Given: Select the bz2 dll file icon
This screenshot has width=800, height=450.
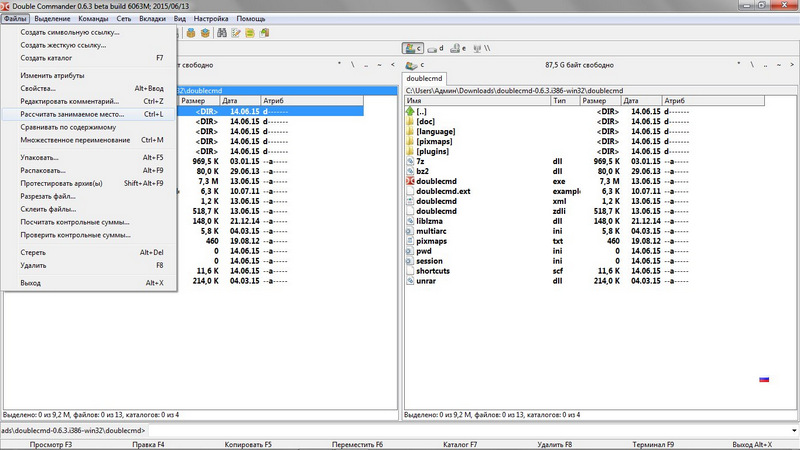Looking at the screenshot, I should pos(410,171).
